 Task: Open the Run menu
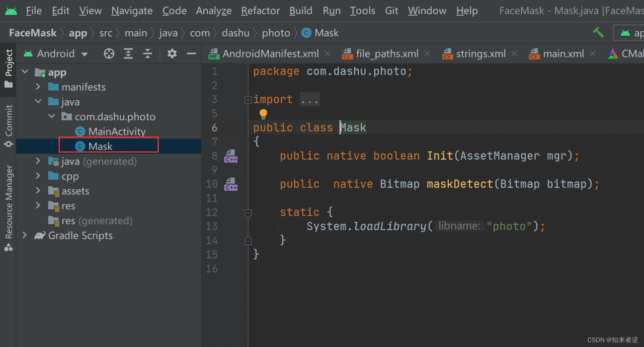tap(332, 11)
